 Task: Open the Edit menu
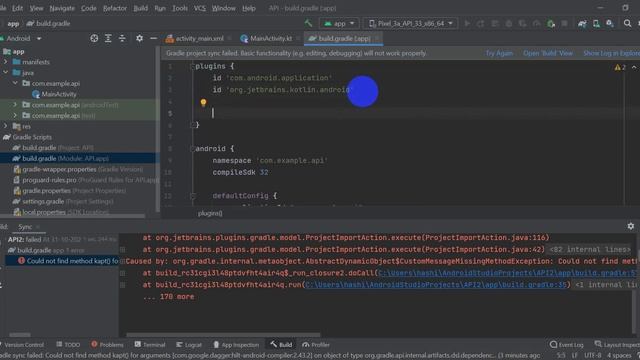[x=18, y=8]
